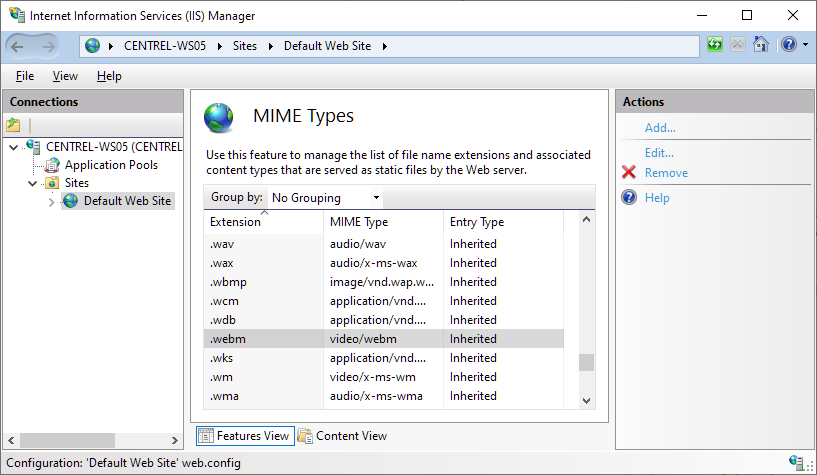Select Application Pools in the tree
Screen dimensions: 817x475
[111, 165]
